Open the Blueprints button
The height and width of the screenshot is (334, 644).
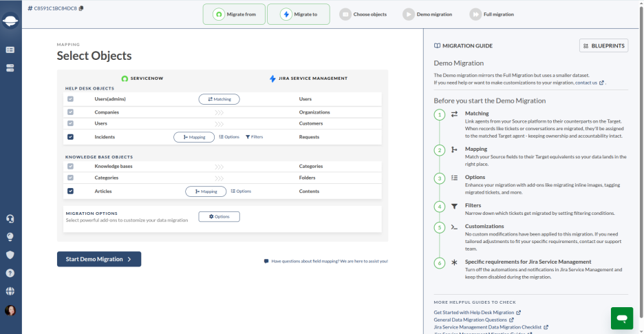point(604,45)
